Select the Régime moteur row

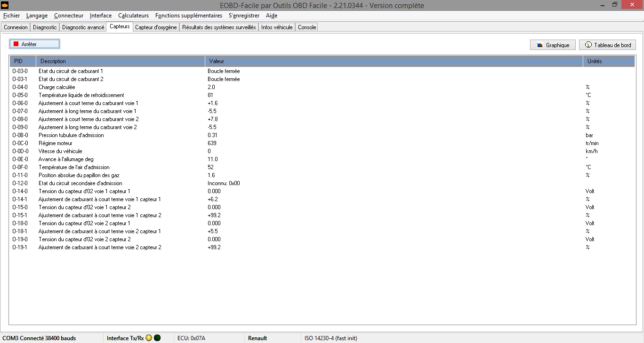56,143
